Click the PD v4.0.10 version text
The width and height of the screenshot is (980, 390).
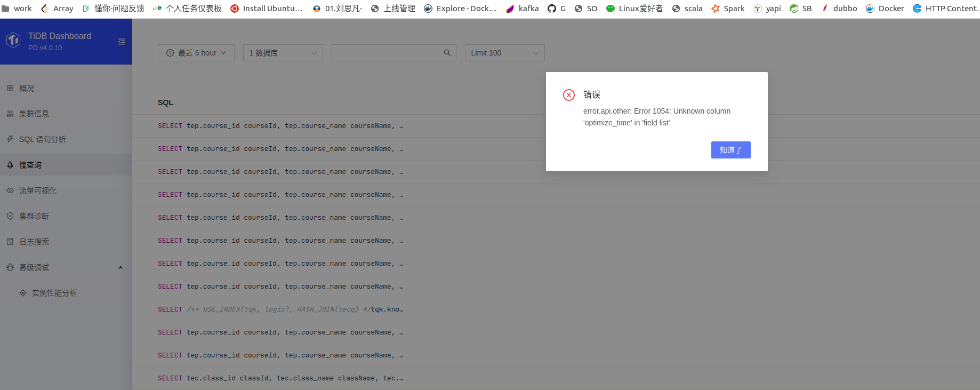(45, 48)
